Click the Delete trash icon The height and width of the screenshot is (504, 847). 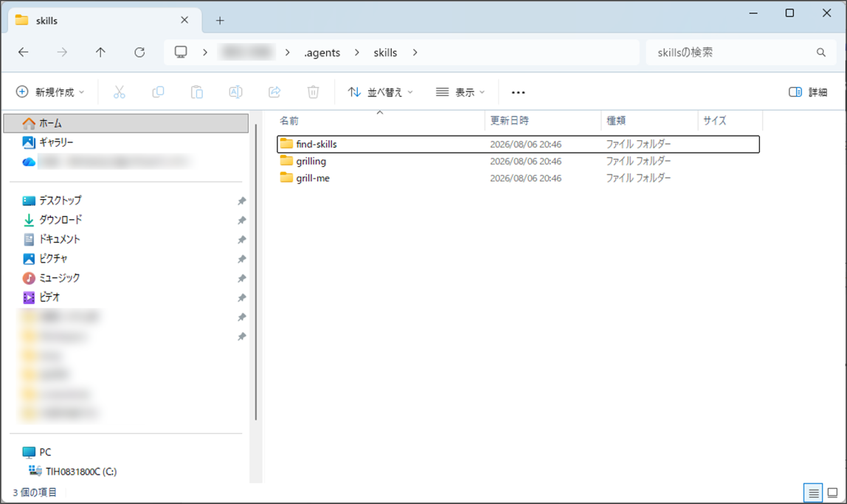pyautogui.click(x=314, y=92)
